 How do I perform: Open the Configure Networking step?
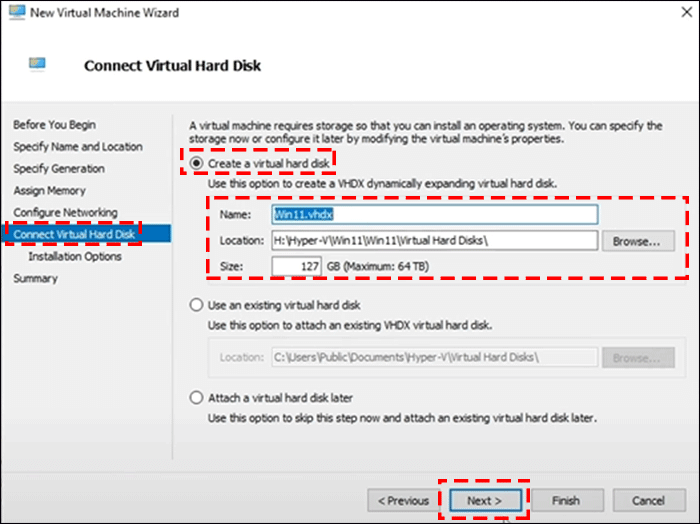tap(66, 213)
